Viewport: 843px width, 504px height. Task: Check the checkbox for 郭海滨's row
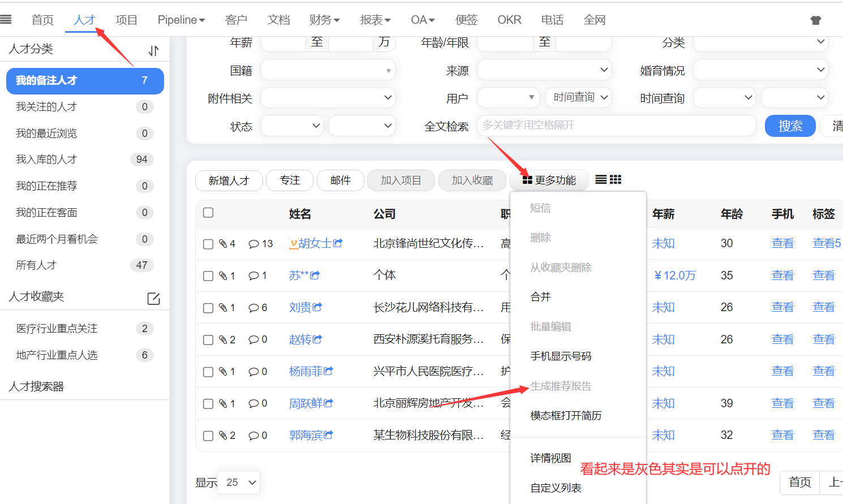208,436
